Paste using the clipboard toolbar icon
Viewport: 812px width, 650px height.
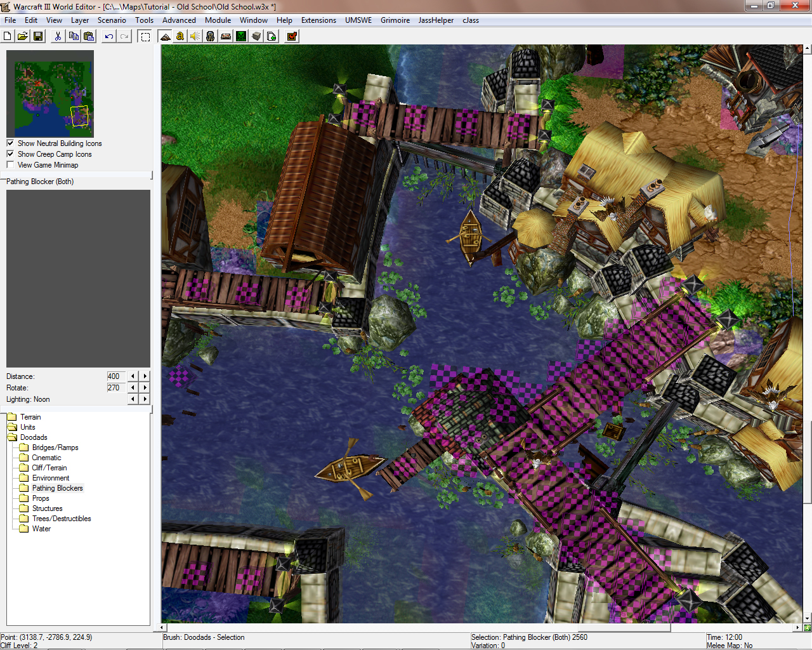pyautogui.click(x=89, y=36)
